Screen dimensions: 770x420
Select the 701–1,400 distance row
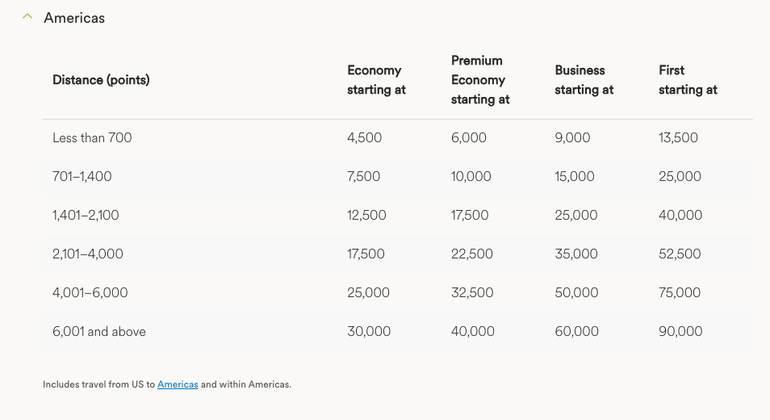pos(82,177)
